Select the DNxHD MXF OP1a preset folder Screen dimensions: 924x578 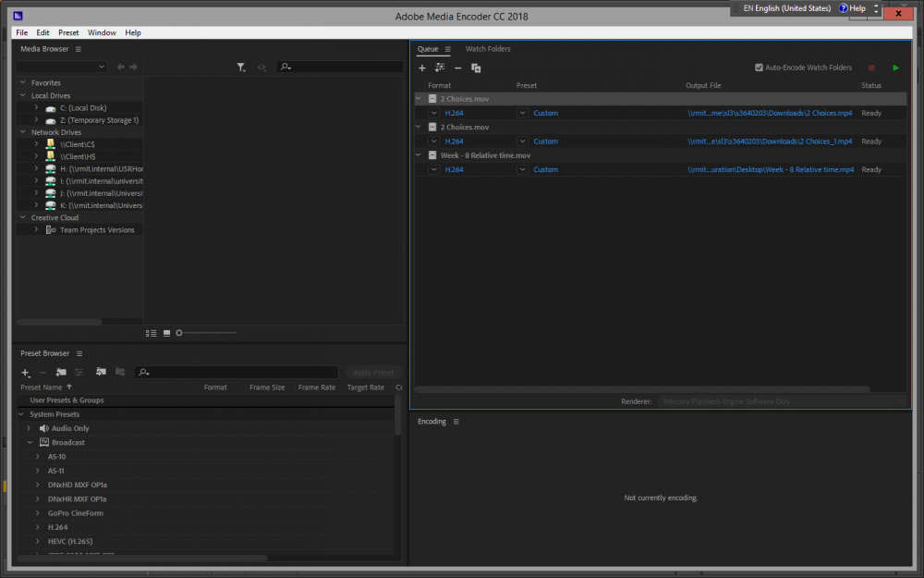click(x=78, y=485)
